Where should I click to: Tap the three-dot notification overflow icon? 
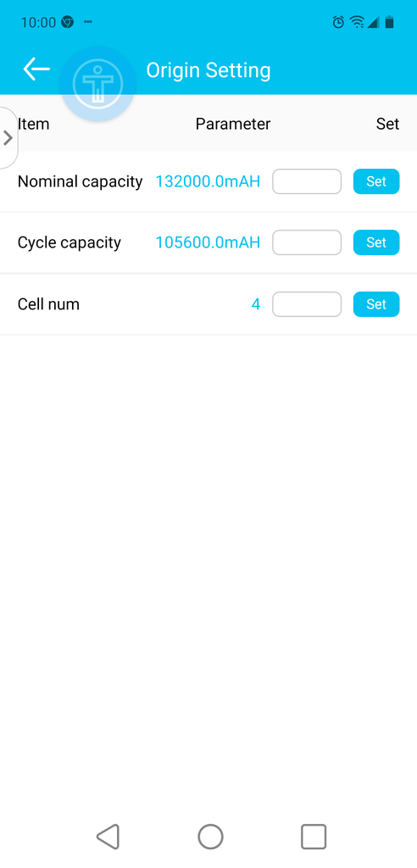pyautogui.click(x=88, y=22)
